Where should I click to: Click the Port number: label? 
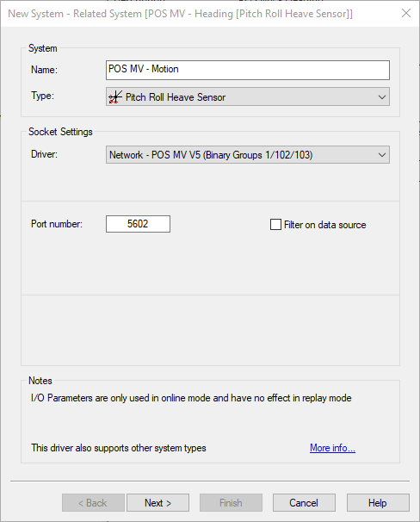click(x=57, y=224)
